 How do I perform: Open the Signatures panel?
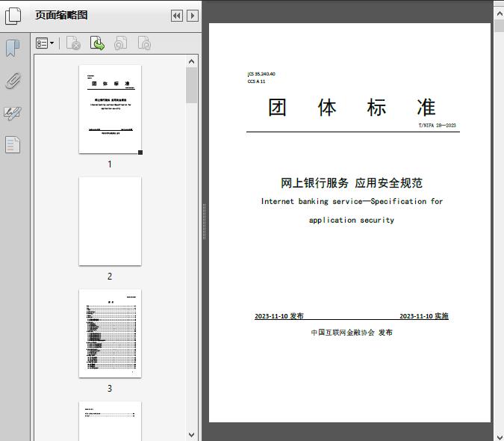tap(13, 113)
